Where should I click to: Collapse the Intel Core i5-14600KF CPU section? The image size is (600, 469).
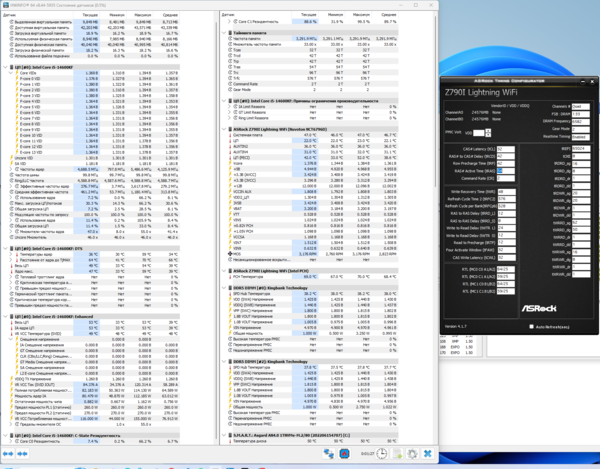[x=5, y=67]
